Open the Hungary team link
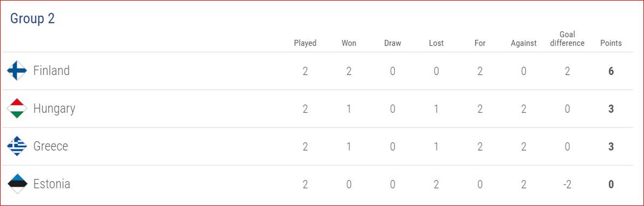The width and height of the screenshot is (644, 206). click(54, 109)
